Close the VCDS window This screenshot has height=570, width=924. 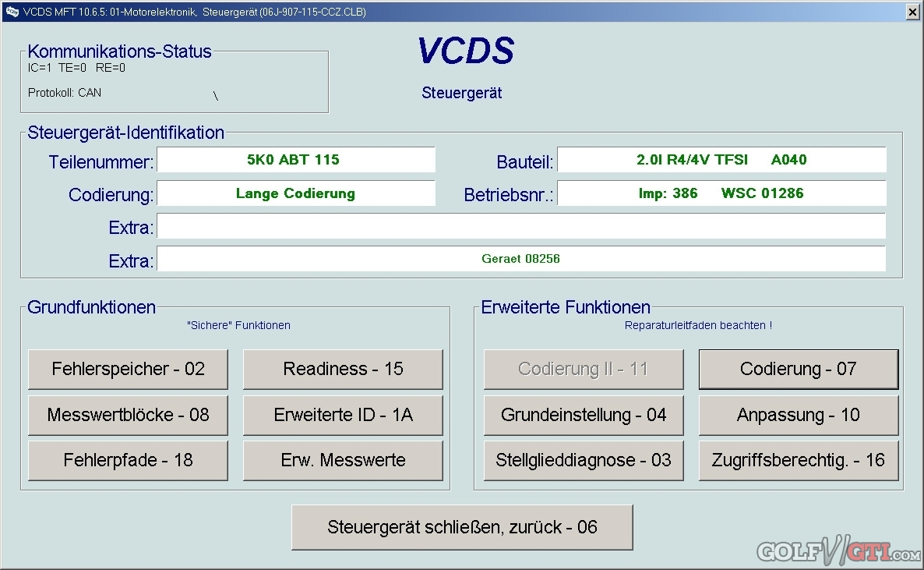[x=912, y=12]
